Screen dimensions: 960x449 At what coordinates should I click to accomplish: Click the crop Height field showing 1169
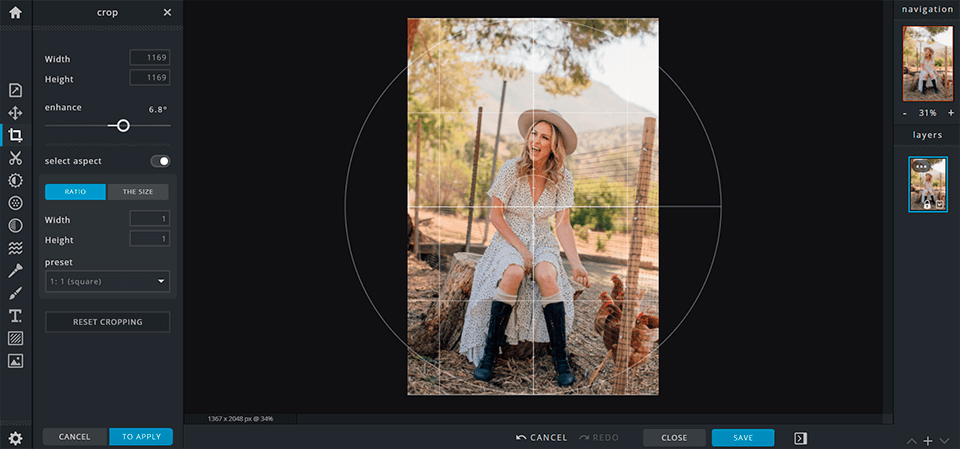tap(149, 78)
